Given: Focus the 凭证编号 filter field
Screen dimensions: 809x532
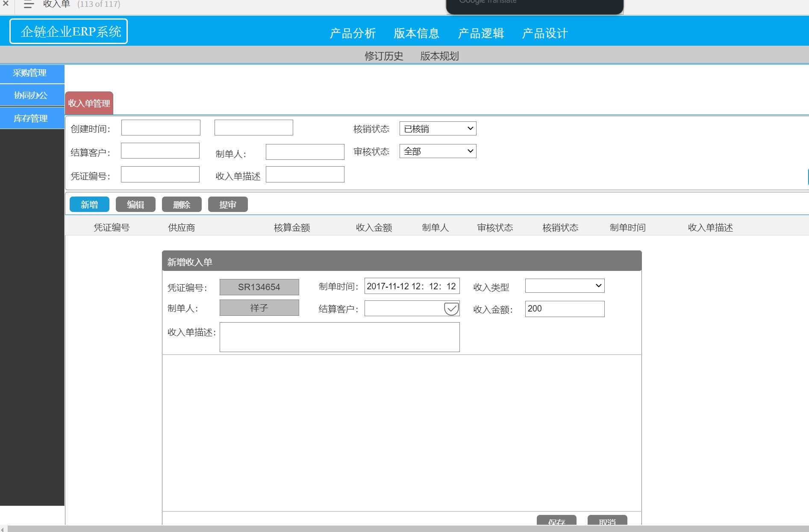Looking at the screenshot, I should (160, 174).
